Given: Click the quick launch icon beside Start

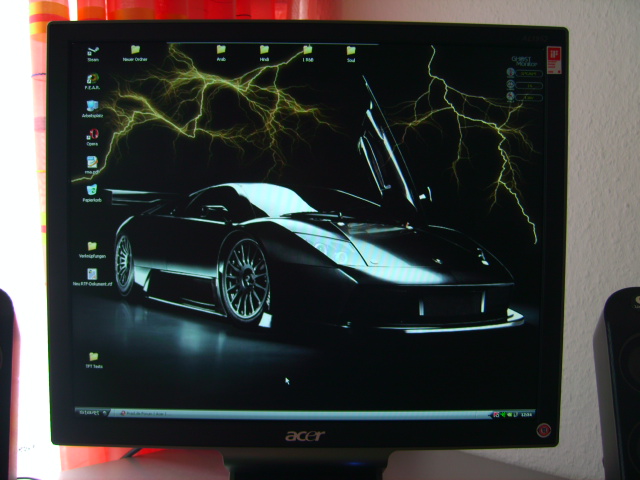Looking at the screenshot, I should [x=106, y=412].
